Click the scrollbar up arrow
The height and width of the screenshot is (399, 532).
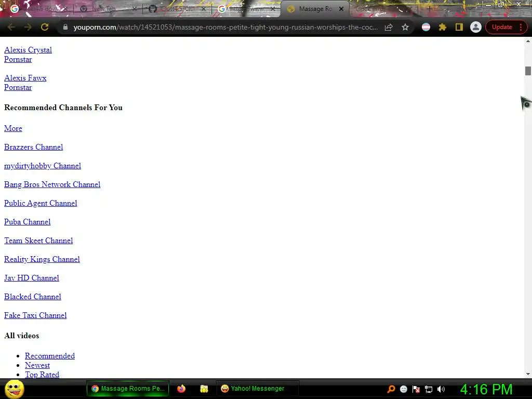tap(528, 41)
